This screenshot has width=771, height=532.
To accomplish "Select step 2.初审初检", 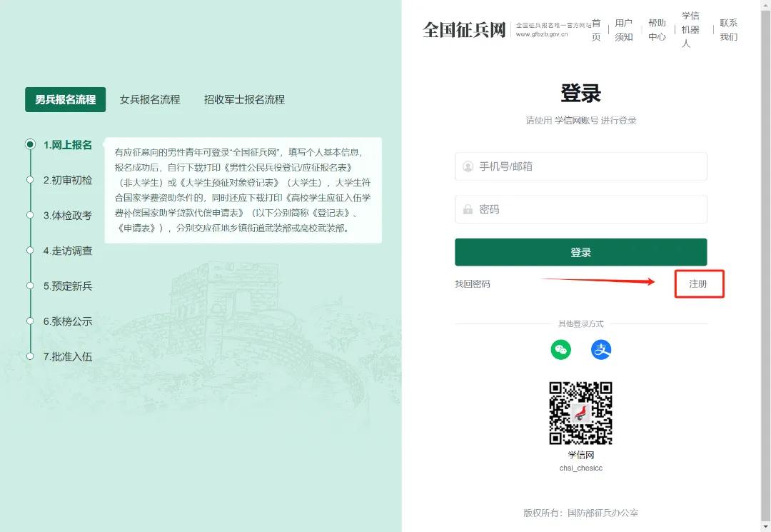I will click(x=68, y=180).
